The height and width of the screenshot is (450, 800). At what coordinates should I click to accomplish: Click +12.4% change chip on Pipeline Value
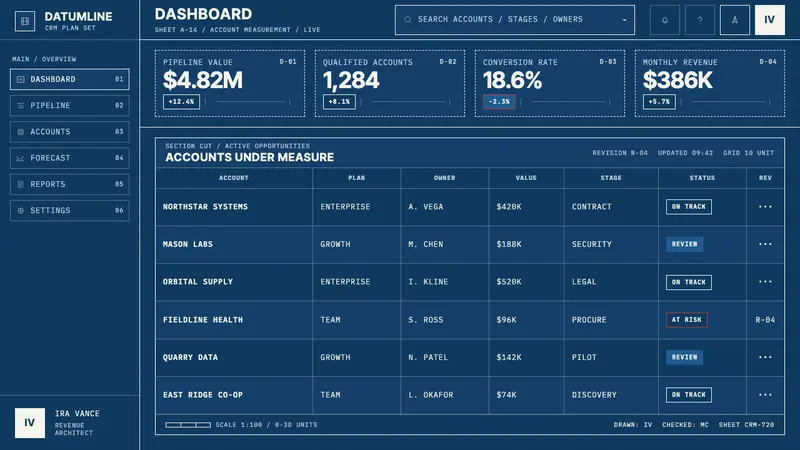[x=182, y=102]
